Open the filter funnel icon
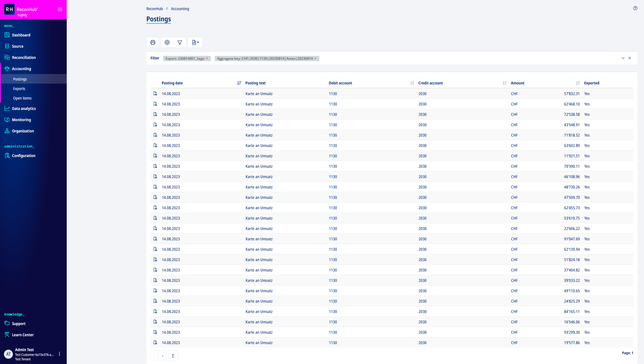Viewport: 644px width, 364px height. click(x=180, y=42)
